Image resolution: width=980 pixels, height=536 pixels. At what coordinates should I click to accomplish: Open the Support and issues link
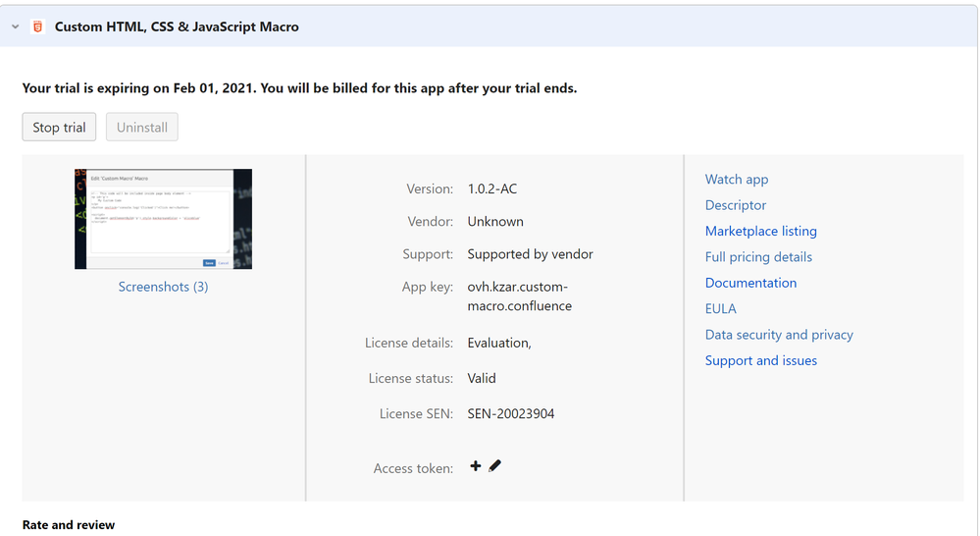760,360
